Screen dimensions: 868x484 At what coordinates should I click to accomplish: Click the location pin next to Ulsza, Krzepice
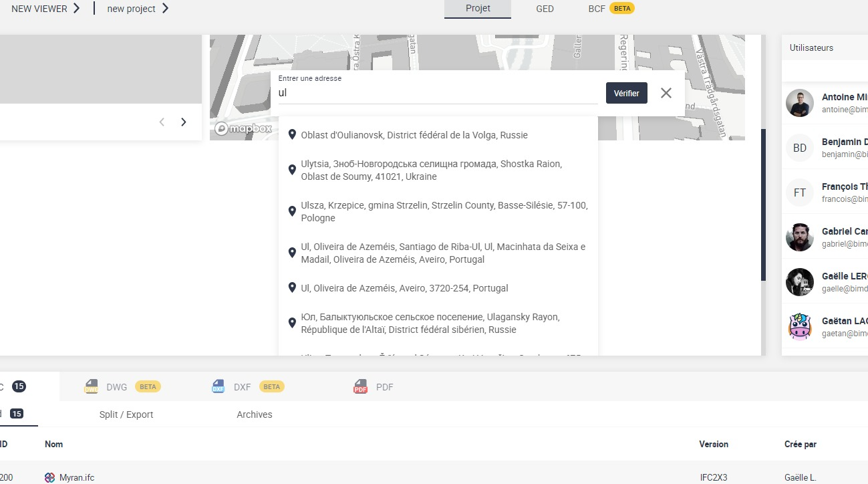[292, 211]
